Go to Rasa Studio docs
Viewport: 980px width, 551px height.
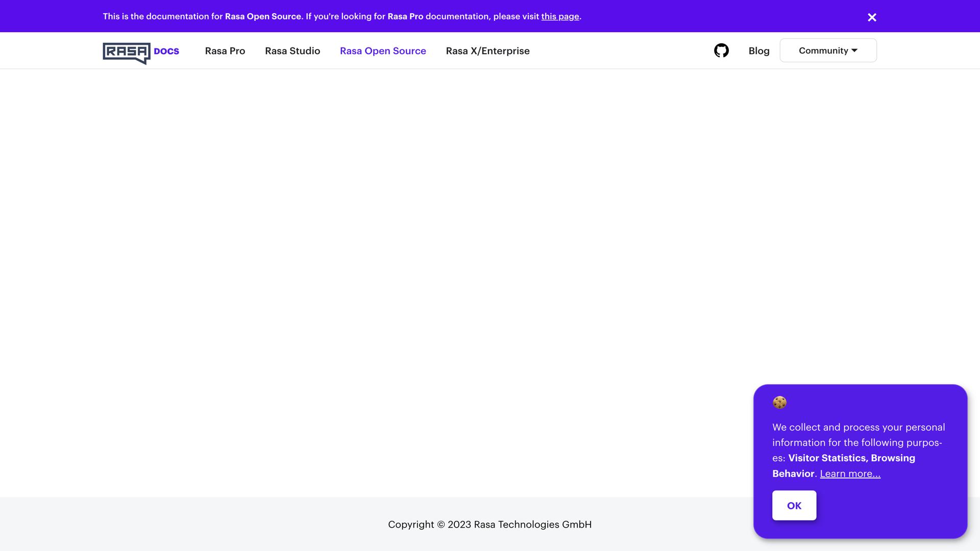[x=292, y=51]
